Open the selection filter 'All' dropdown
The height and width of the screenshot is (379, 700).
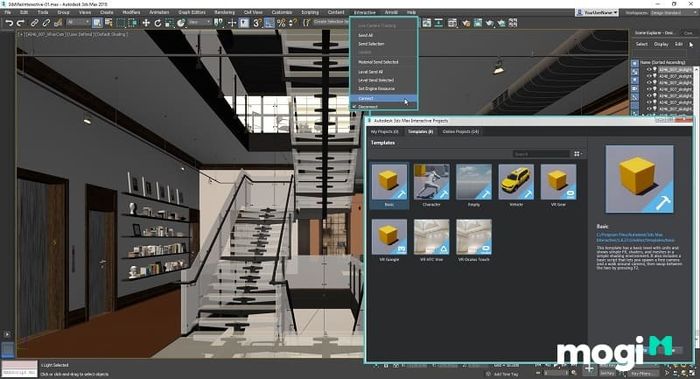78,22
